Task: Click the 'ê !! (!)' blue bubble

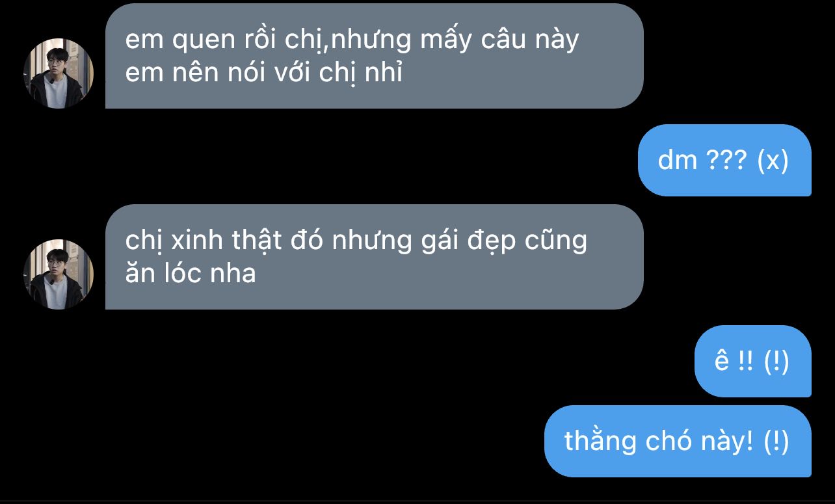Action: point(752,361)
